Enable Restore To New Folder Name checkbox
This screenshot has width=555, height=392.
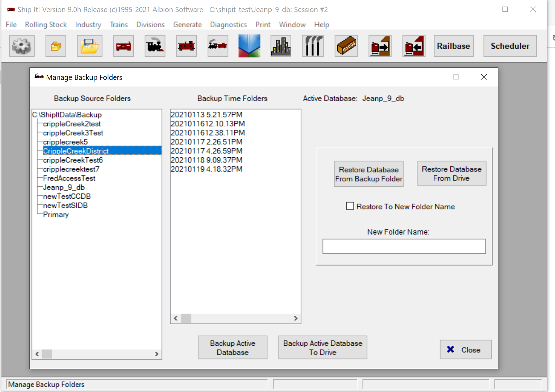coord(350,206)
